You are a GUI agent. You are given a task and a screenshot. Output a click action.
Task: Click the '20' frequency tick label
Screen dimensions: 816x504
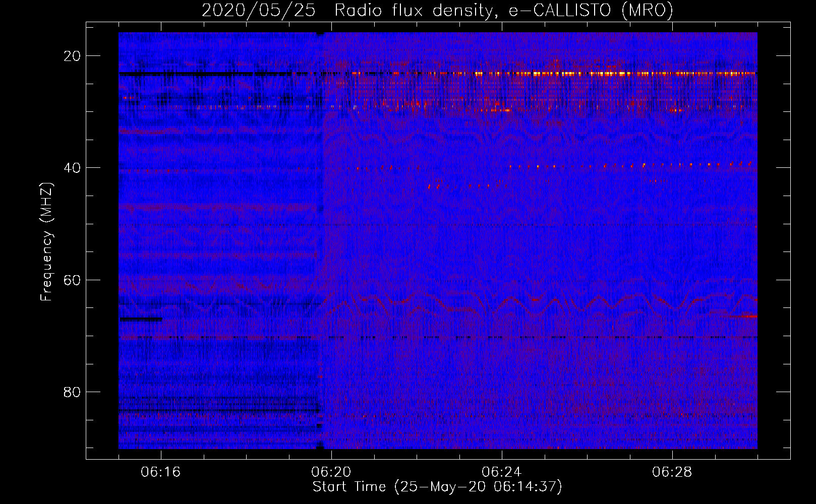pos(72,56)
